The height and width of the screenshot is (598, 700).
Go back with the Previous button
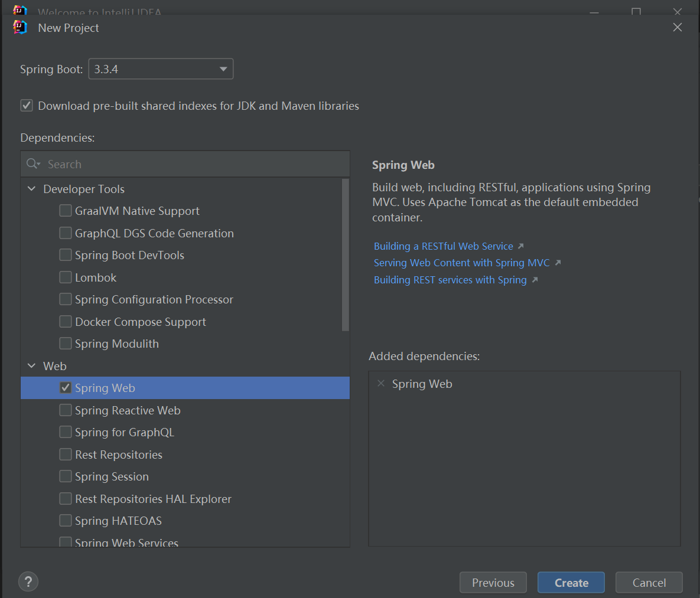(493, 583)
